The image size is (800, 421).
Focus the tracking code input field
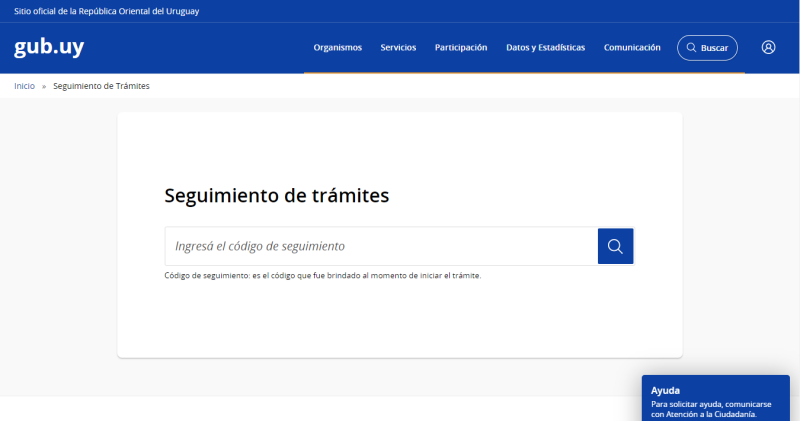point(380,246)
